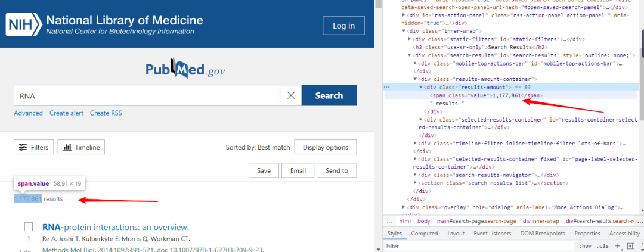The height and width of the screenshot is (252, 644).
Task: Select the div.inner-wrap breadcrumb
Action: [x=541, y=221]
